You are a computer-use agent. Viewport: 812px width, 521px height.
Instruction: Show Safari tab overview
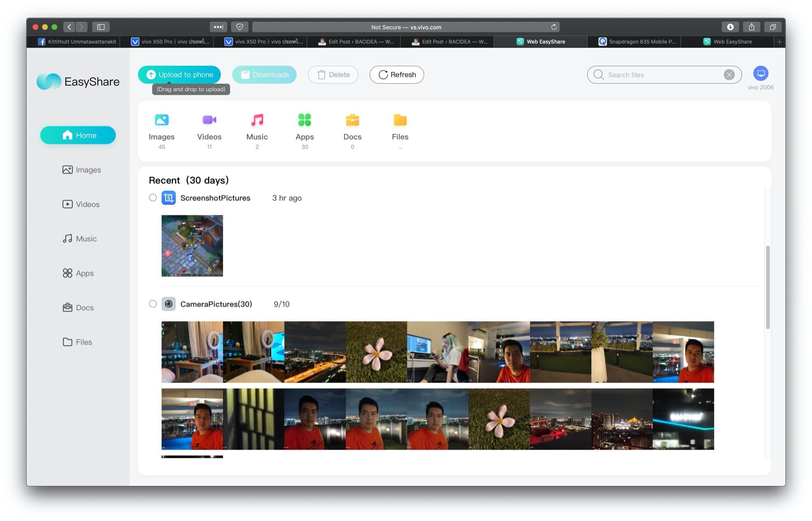[773, 27]
